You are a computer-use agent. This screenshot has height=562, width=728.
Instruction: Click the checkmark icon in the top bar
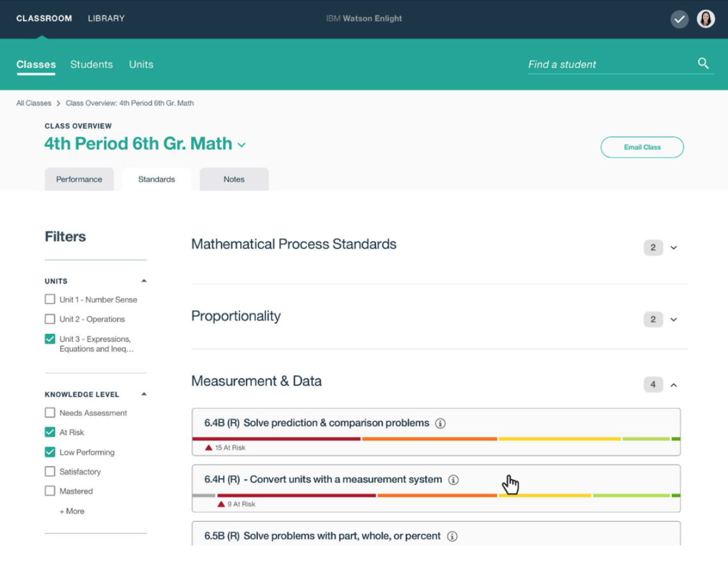click(679, 19)
